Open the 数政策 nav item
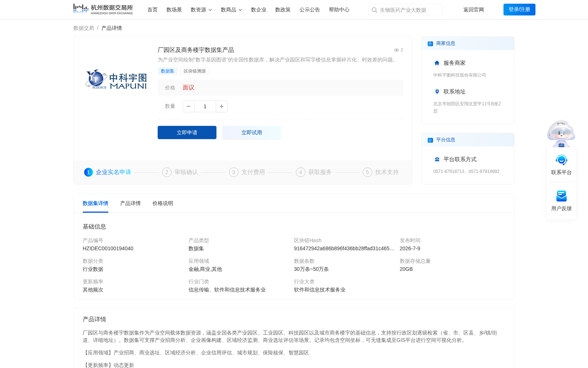Image resolution: width=588 pixels, height=368 pixels. click(283, 10)
